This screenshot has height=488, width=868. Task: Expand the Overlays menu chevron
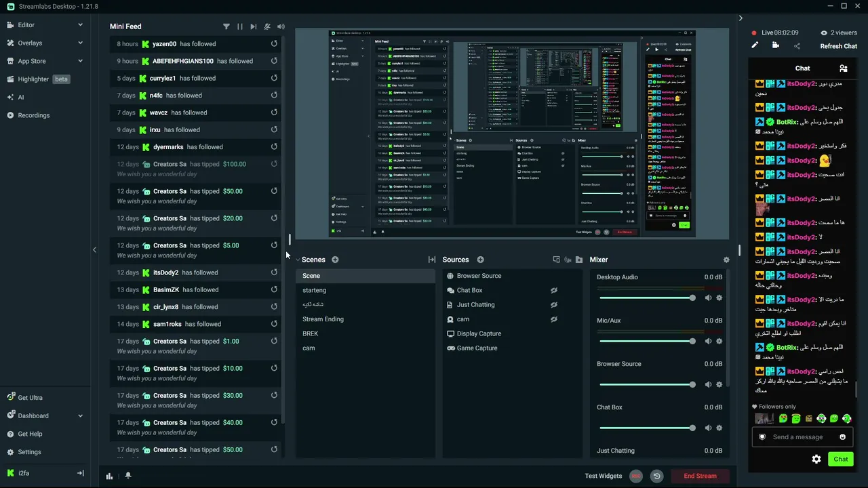tap(80, 43)
